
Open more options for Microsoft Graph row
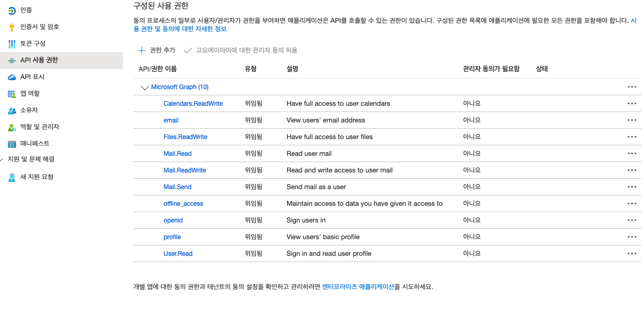(632, 87)
